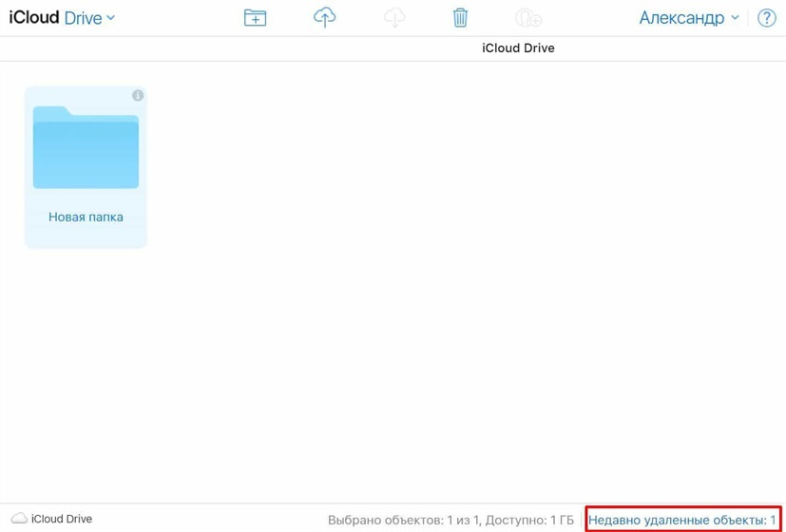786x532 pixels.
Task: Open help via question mark icon
Action: (766, 18)
